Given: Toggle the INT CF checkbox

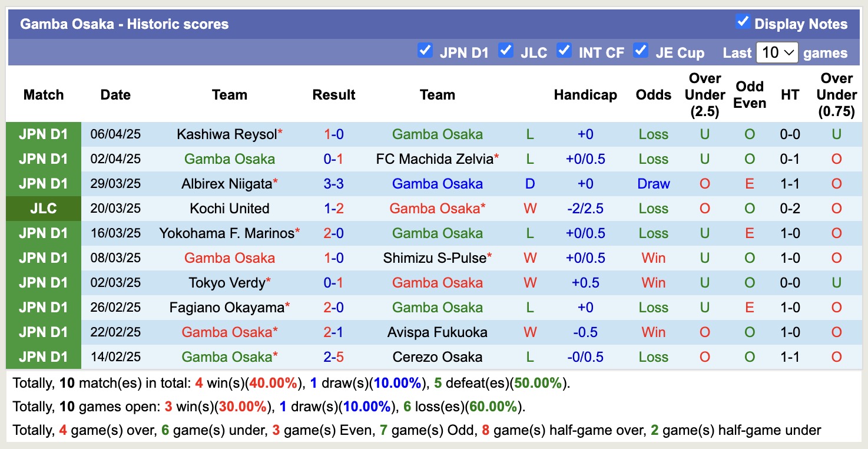Looking at the screenshot, I should 564,51.
